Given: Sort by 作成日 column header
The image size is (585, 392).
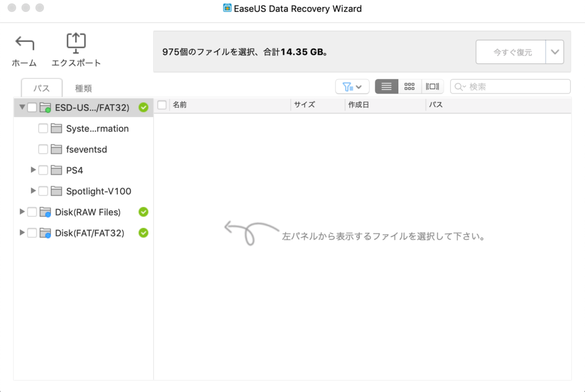Looking at the screenshot, I should (385, 105).
